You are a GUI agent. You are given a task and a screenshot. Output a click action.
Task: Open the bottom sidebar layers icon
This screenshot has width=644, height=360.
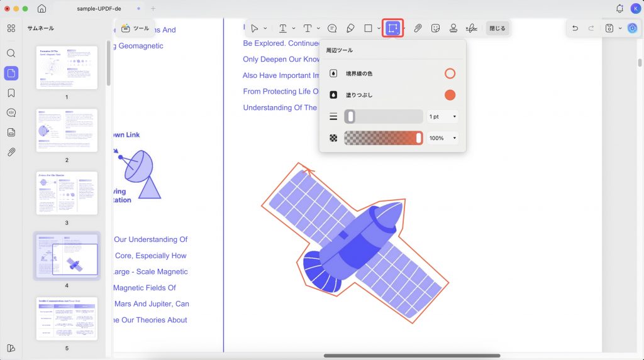11,348
